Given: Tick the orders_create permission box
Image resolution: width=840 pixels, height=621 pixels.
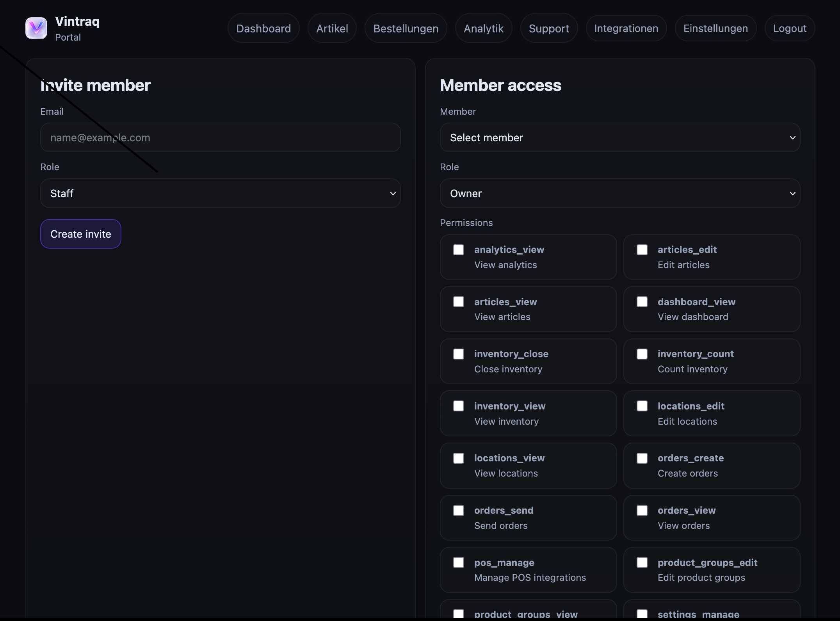Looking at the screenshot, I should click(642, 458).
